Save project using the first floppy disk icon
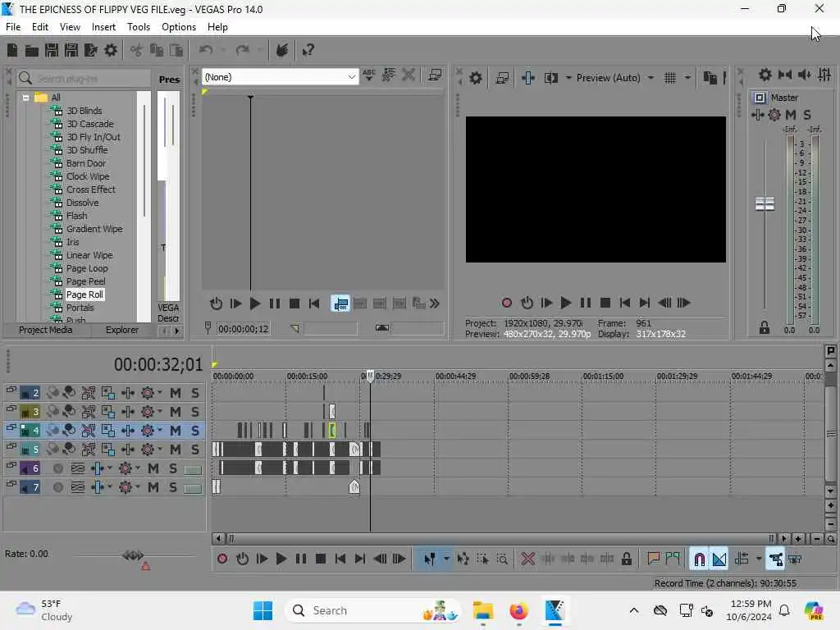Screen dimensions: 840x630 tap(52, 50)
